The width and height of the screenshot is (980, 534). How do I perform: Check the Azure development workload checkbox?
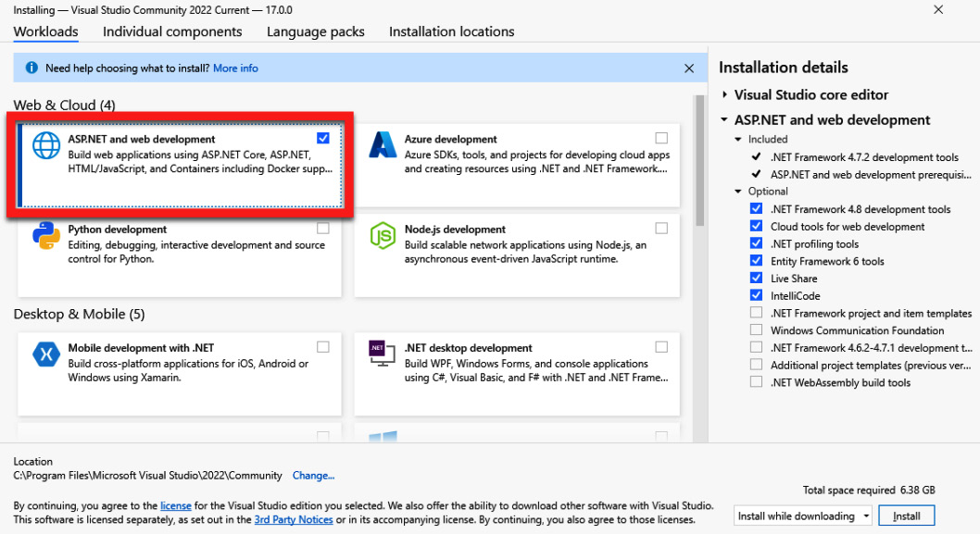click(x=661, y=138)
